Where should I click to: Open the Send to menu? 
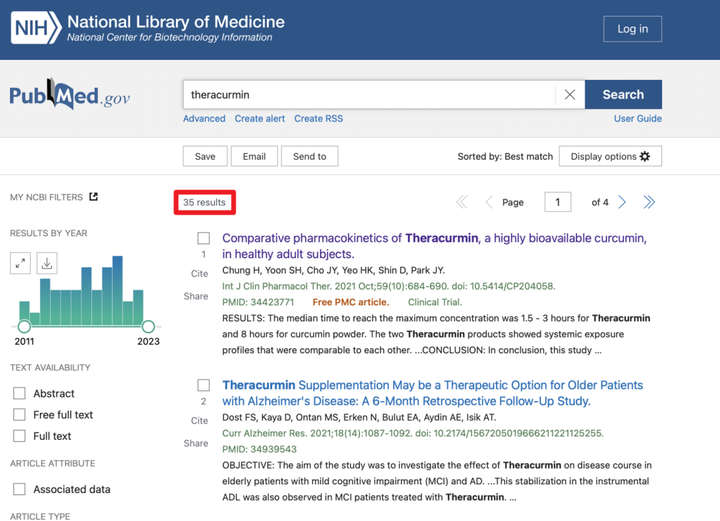309,156
